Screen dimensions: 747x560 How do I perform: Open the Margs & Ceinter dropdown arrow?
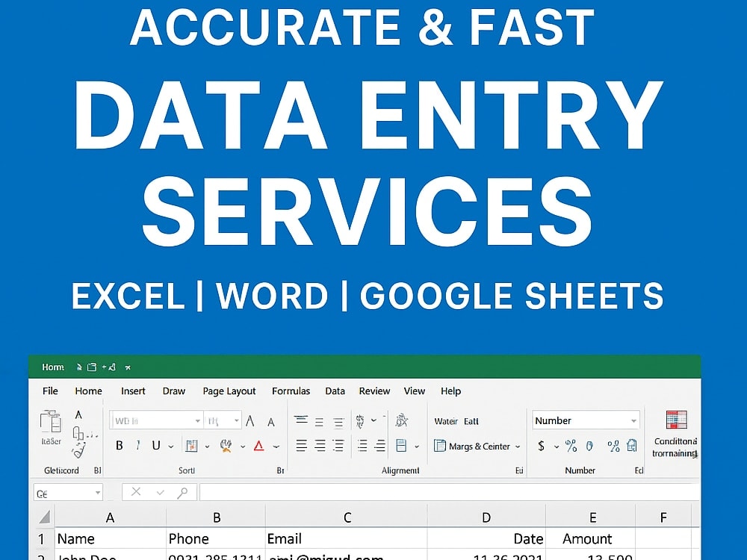pyautogui.click(x=518, y=447)
